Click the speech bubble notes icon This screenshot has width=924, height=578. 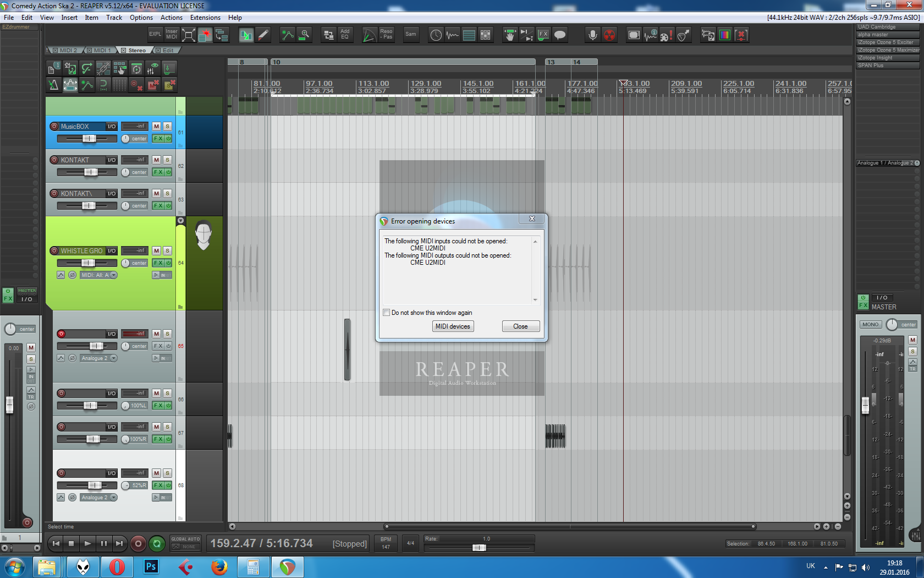[x=560, y=35]
